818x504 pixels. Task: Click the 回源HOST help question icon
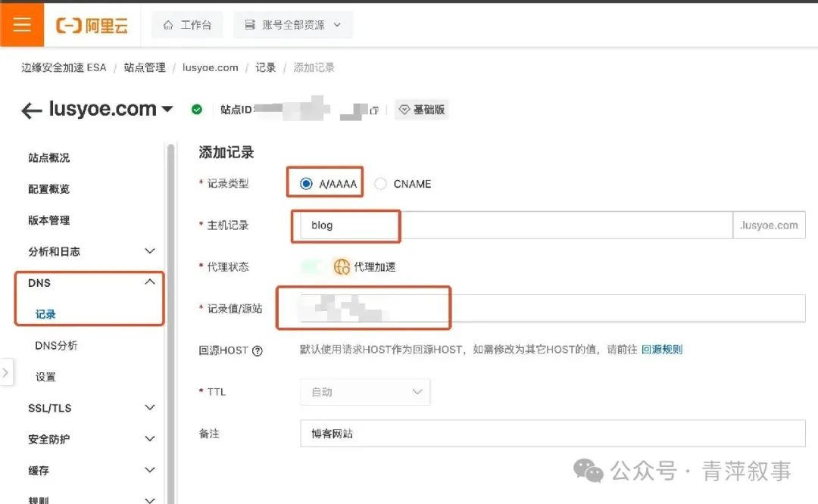tap(258, 351)
